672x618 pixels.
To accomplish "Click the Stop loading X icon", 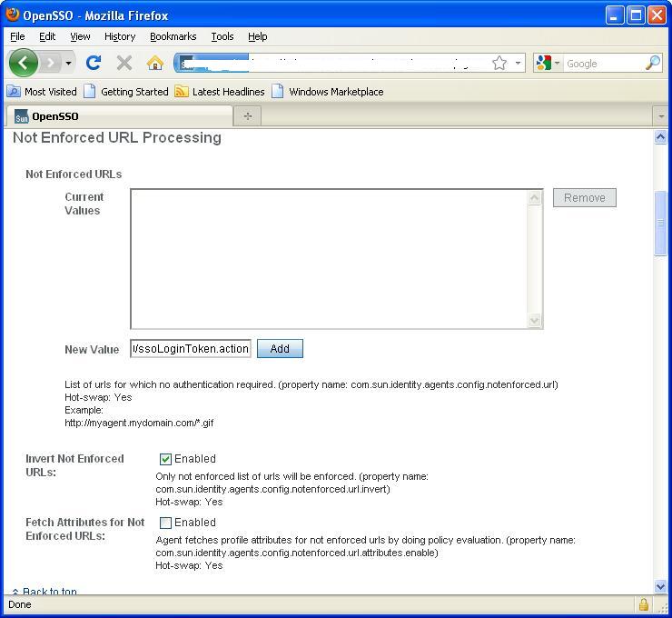I will (124, 64).
